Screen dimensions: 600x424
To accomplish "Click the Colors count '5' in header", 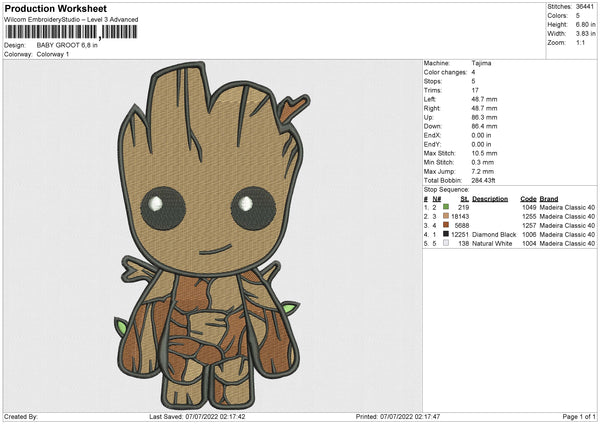I will point(578,16).
